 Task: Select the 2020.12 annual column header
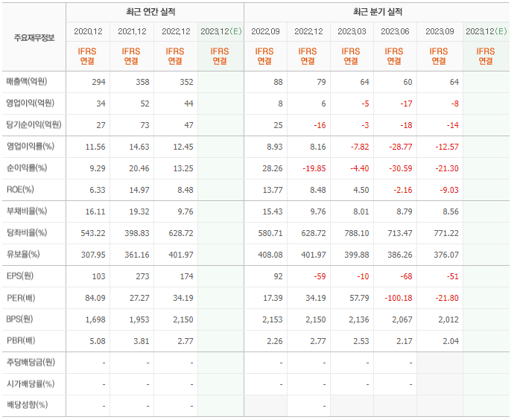click(88, 31)
